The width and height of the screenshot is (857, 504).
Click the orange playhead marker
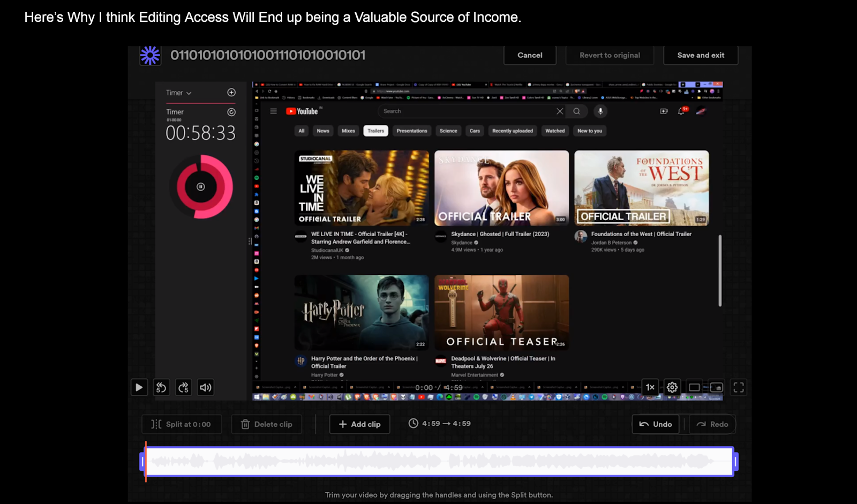(x=146, y=462)
